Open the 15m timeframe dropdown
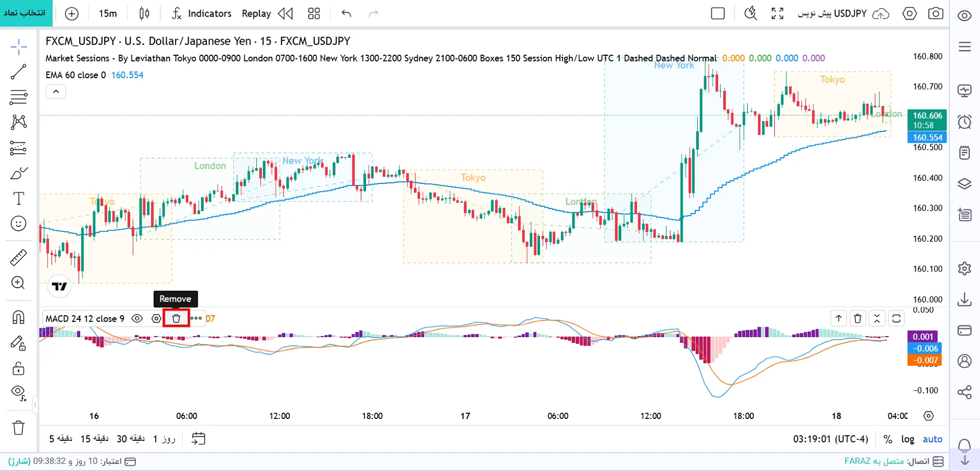980x471 pixels. point(108,14)
